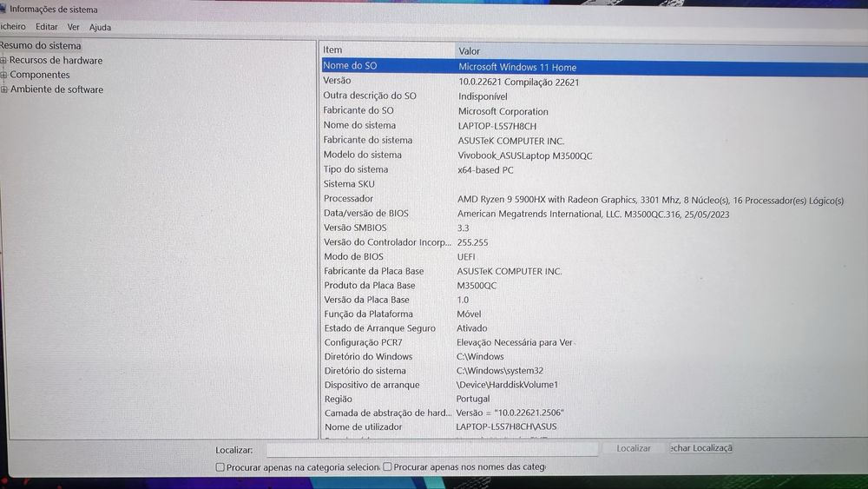868x489 pixels.
Task: Click in the Localizar search field
Action: tap(431, 449)
